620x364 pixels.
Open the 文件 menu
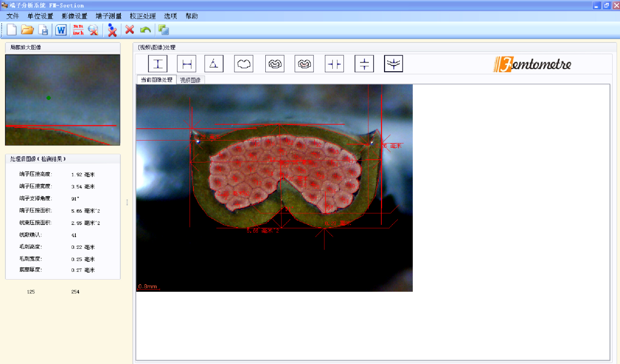13,16
